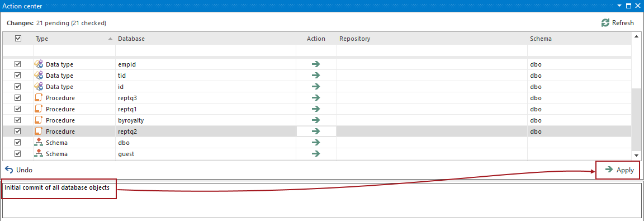This screenshot has height=221, width=644.
Task: Click the Apply button
Action: click(620, 170)
